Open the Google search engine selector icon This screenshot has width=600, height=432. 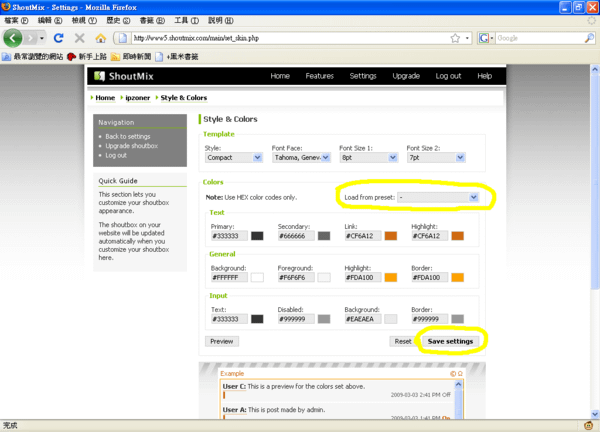click(486, 38)
